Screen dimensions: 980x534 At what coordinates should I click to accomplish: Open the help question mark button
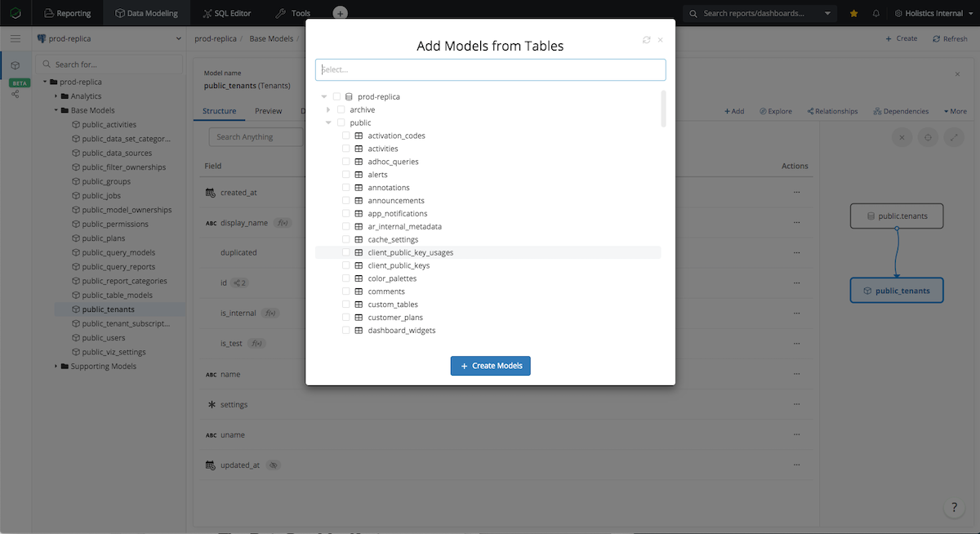954,507
